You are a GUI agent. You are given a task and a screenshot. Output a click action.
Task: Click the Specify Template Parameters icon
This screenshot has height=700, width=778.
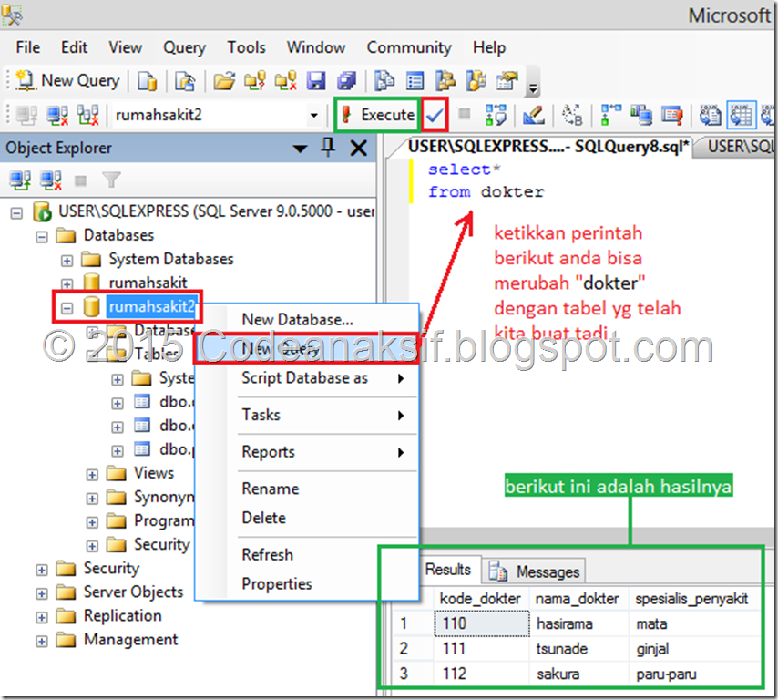point(572,115)
